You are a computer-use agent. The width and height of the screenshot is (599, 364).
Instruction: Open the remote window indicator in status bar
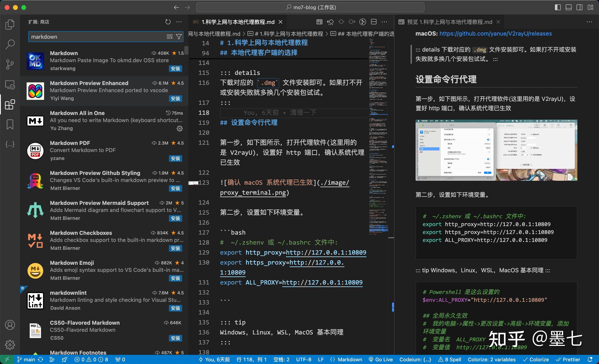tap(7, 359)
